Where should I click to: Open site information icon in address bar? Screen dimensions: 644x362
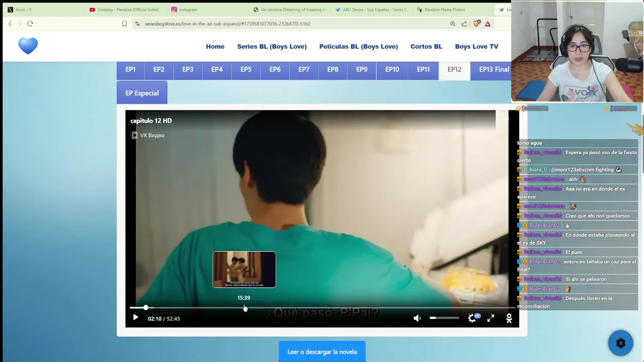tap(137, 24)
